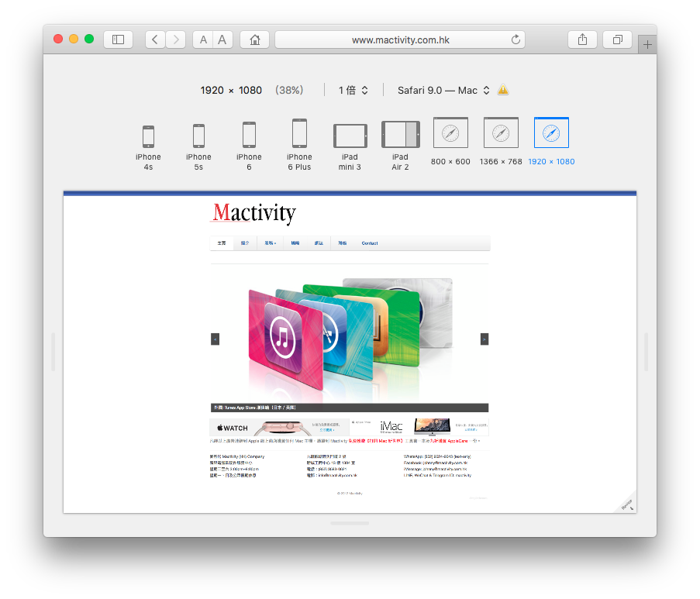Grab the Resize corner handle

coord(627,504)
